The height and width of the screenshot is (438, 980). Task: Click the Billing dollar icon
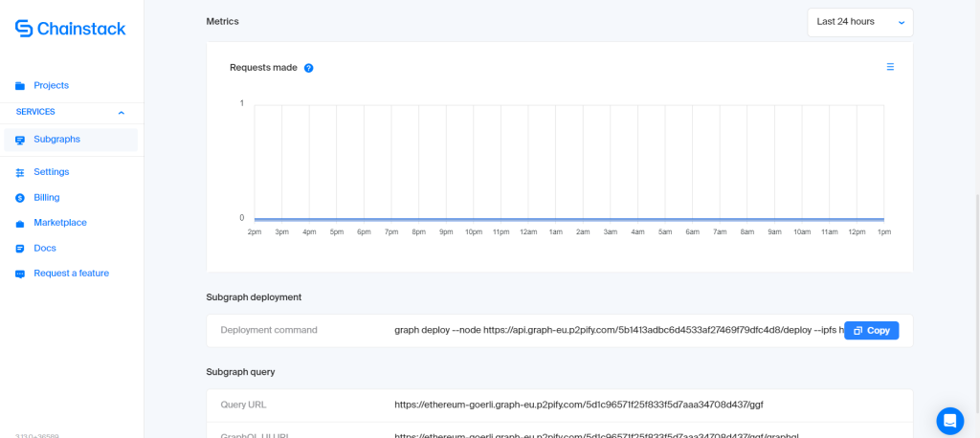tap(20, 198)
